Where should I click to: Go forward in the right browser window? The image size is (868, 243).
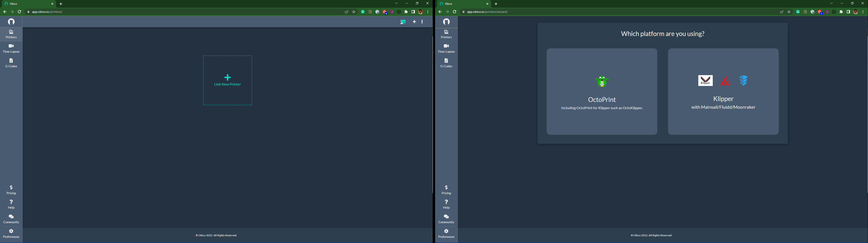pos(447,12)
